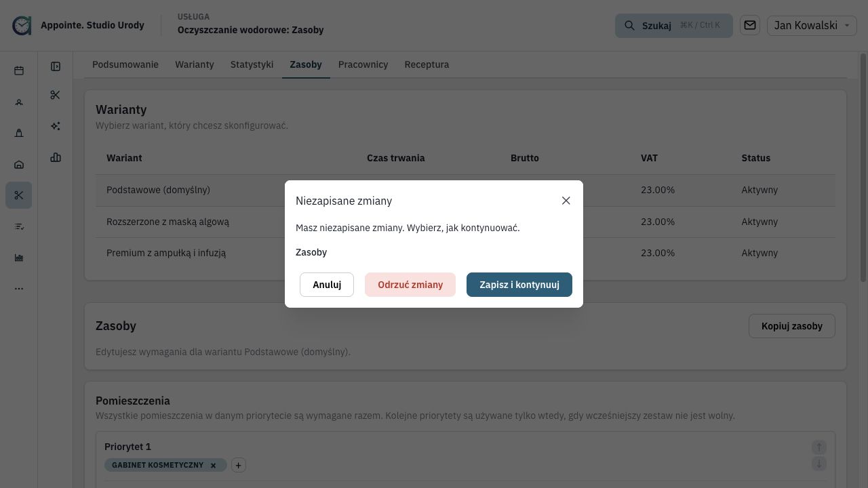Select the Podstawowe (domyślny) variant row
The width and height of the screenshot is (868, 488).
click(x=465, y=190)
